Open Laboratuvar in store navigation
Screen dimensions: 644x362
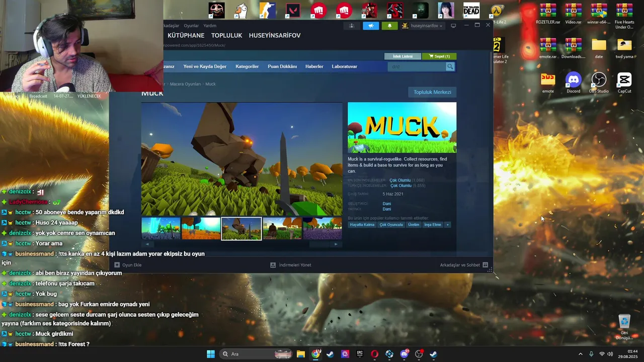pos(345,66)
